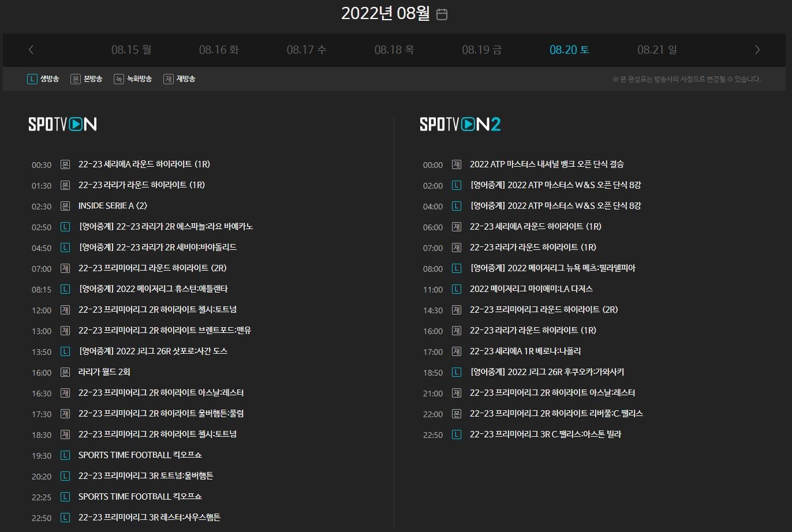The height and width of the screenshot is (532, 792).
Task: Click live icon for 19:30 SPORTS TIME FOOTBALL
Action: (x=65, y=455)
